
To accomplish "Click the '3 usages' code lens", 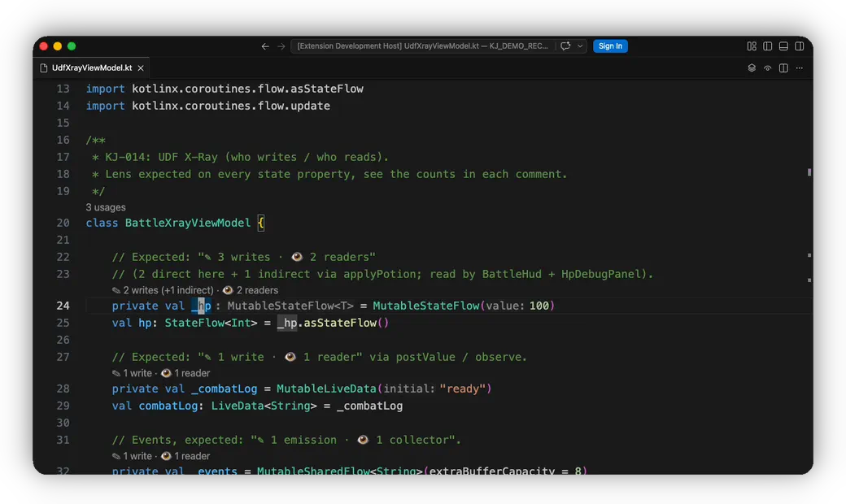I will tap(106, 207).
